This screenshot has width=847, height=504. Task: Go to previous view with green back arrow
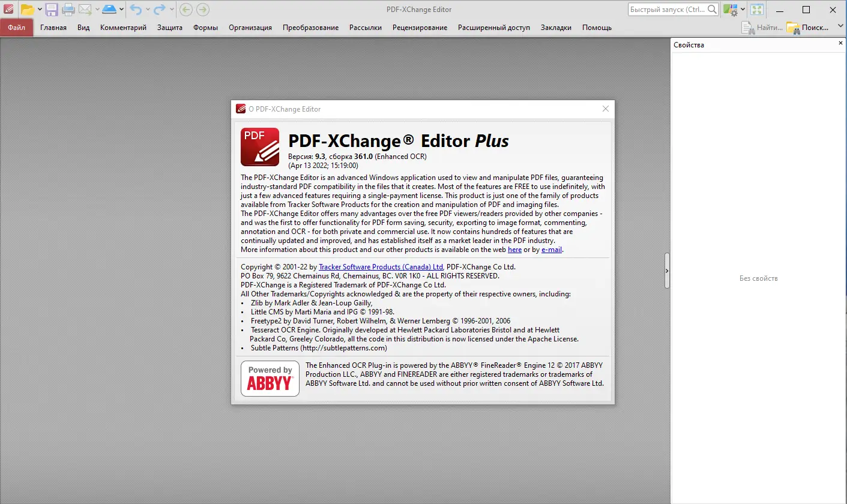tap(185, 9)
